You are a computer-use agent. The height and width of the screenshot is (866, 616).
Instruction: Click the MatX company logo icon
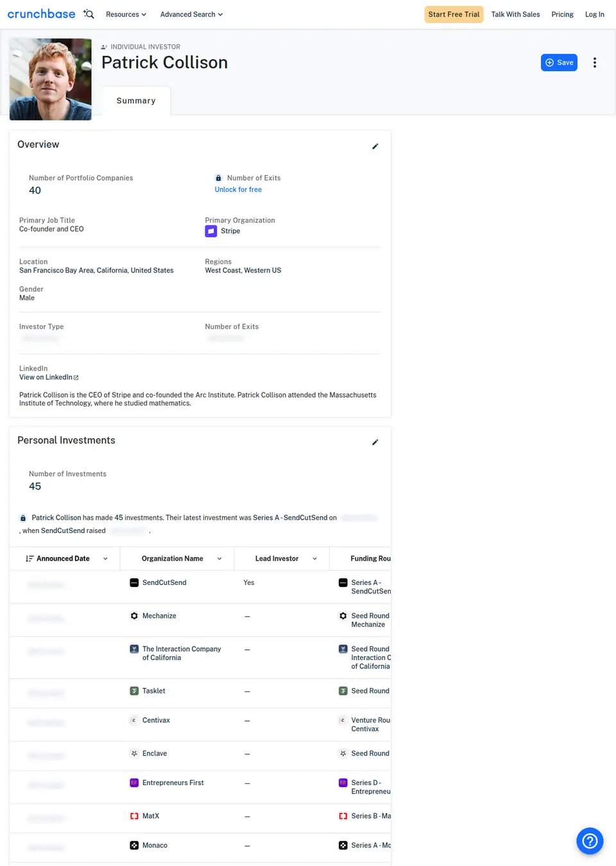coord(134,816)
